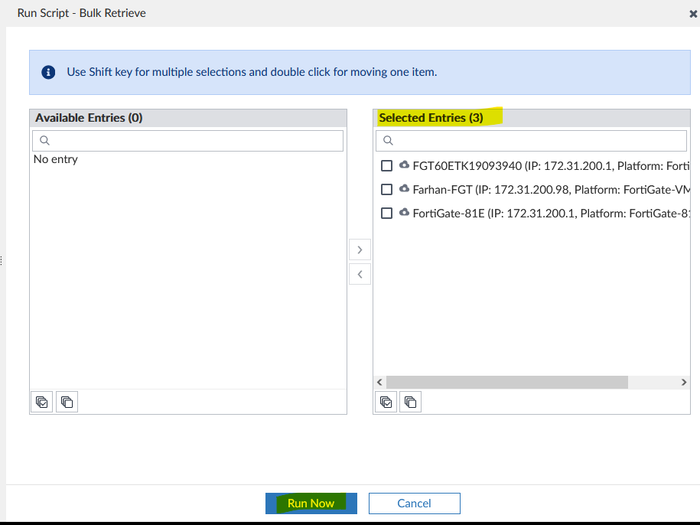Click Deselect All icon under Available Entries

[67, 402]
